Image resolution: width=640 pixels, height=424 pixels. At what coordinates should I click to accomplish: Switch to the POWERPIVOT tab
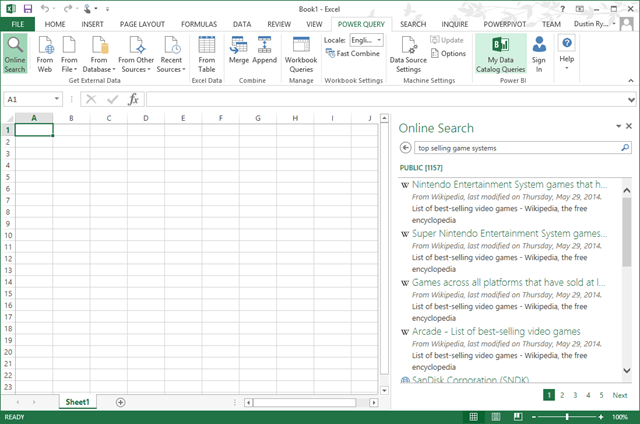point(504,24)
